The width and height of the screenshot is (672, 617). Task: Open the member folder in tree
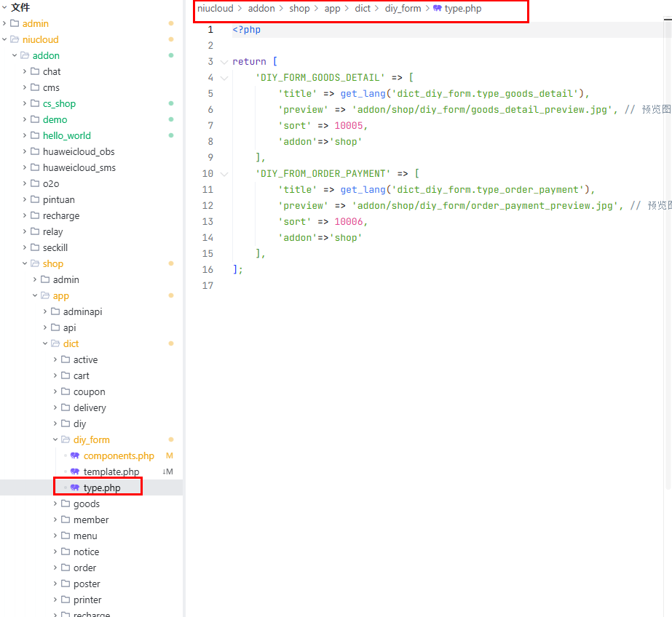90,520
